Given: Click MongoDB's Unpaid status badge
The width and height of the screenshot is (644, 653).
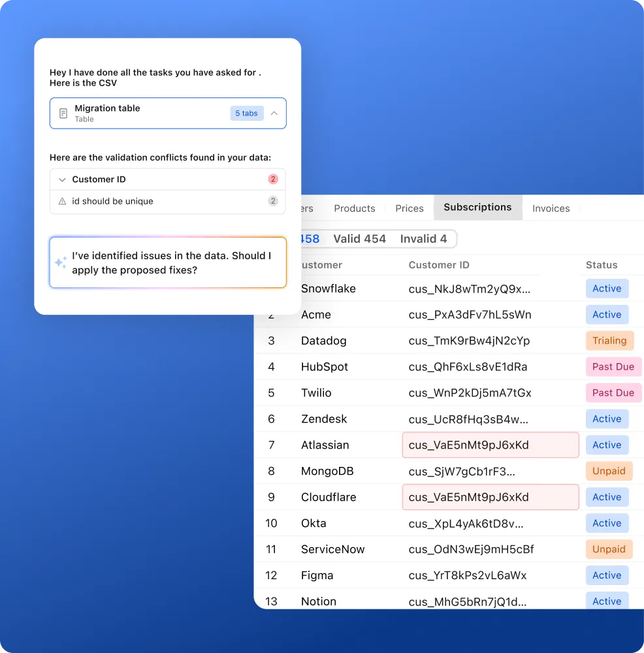Looking at the screenshot, I should tap(609, 471).
